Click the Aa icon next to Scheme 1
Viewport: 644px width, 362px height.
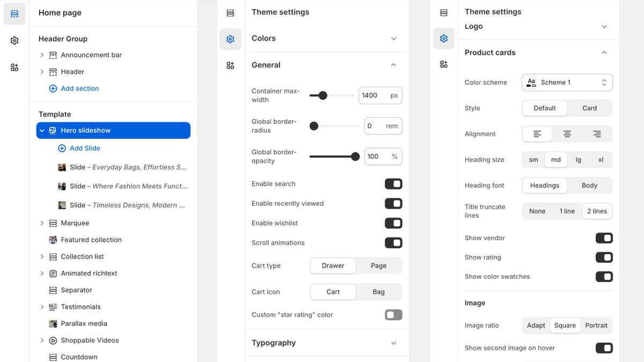tap(531, 82)
